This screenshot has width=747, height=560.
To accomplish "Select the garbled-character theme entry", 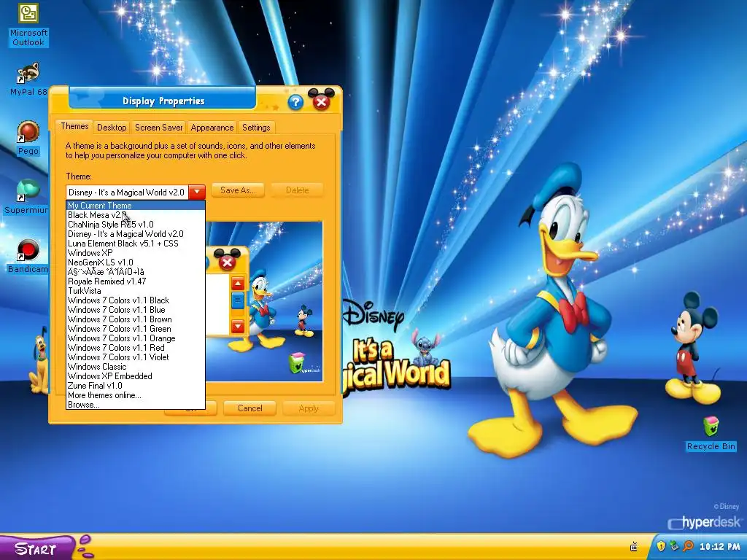I will [x=135, y=272].
